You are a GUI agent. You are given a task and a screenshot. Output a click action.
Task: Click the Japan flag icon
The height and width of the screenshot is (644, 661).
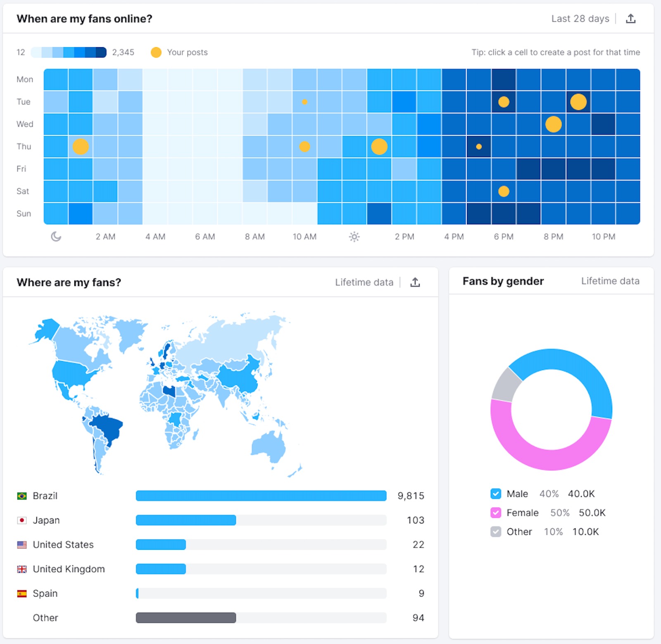(x=22, y=520)
